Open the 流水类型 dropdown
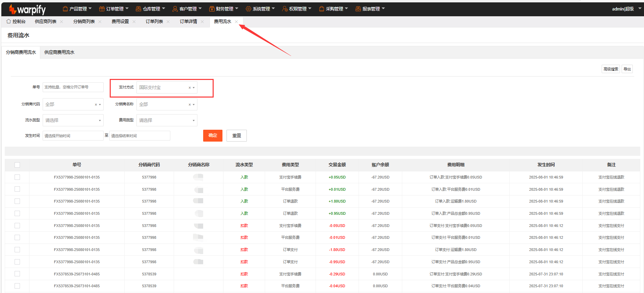This screenshot has height=293, width=644. coord(73,120)
